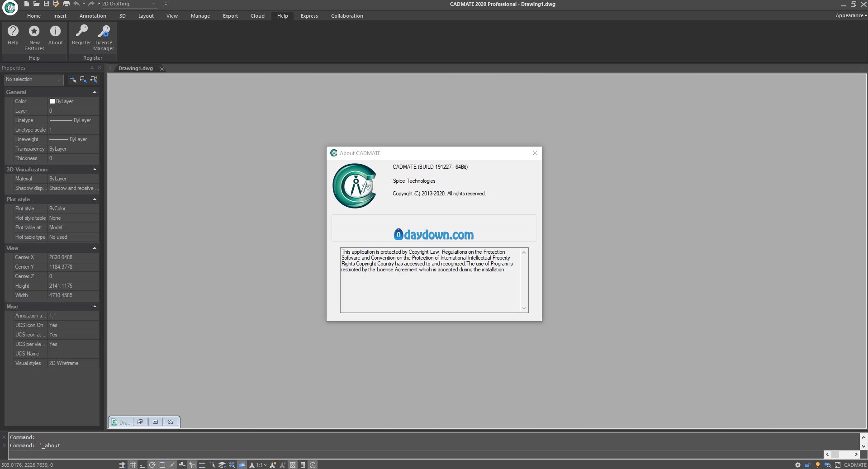The image size is (868, 469).
Task: Open the Appearance dropdown menu
Action: (x=851, y=15)
